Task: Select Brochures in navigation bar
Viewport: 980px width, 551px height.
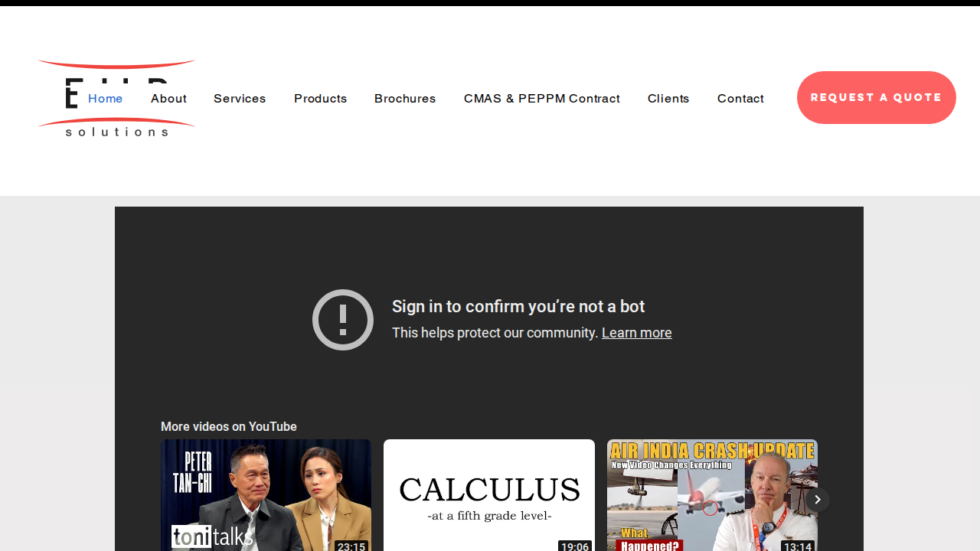Action: pyautogui.click(x=405, y=99)
